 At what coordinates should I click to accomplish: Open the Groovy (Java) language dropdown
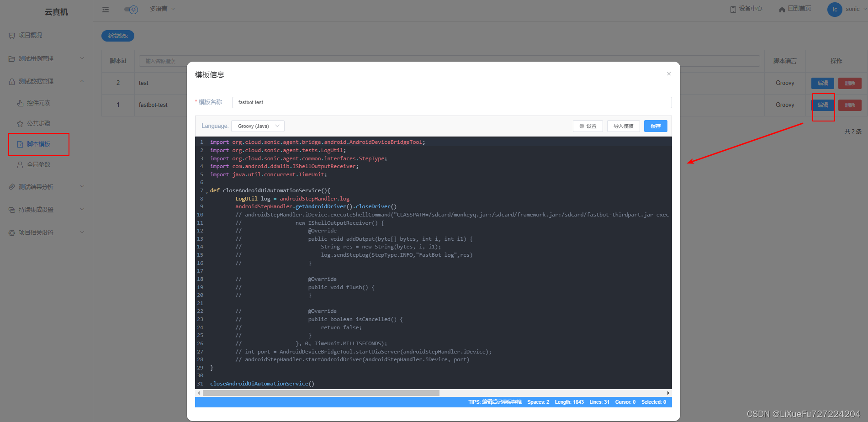click(x=258, y=126)
